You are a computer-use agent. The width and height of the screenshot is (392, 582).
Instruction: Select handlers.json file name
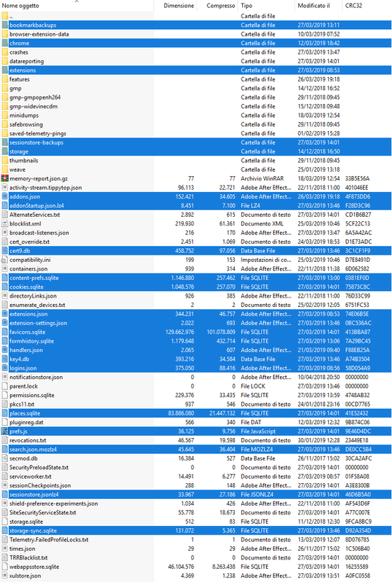click(x=26, y=350)
